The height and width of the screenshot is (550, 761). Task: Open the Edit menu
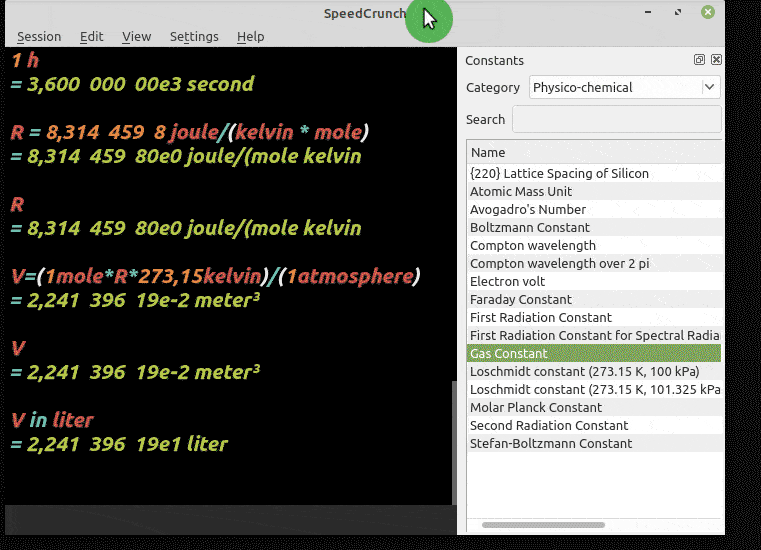tap(91, 37)
